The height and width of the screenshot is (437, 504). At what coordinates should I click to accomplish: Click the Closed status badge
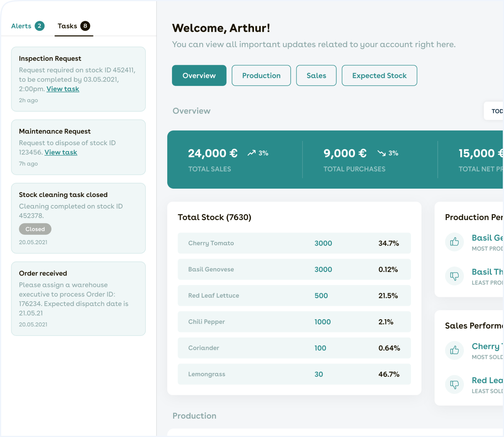[35, 229]
